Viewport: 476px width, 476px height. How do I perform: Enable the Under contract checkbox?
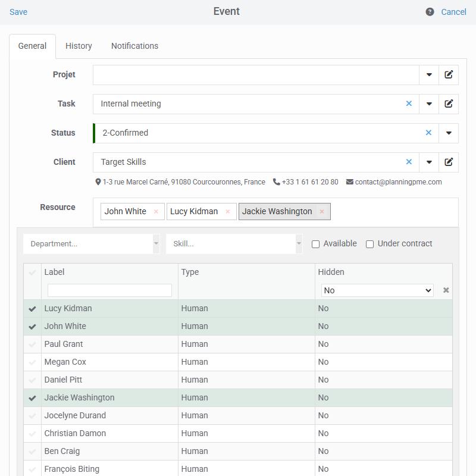[369, 244]
